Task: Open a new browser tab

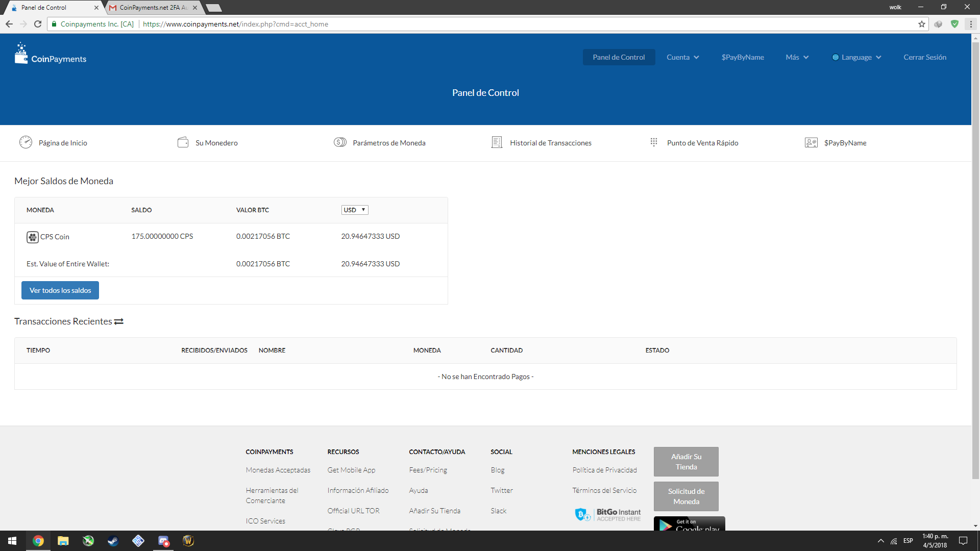Action: click(x=214, y=8)
